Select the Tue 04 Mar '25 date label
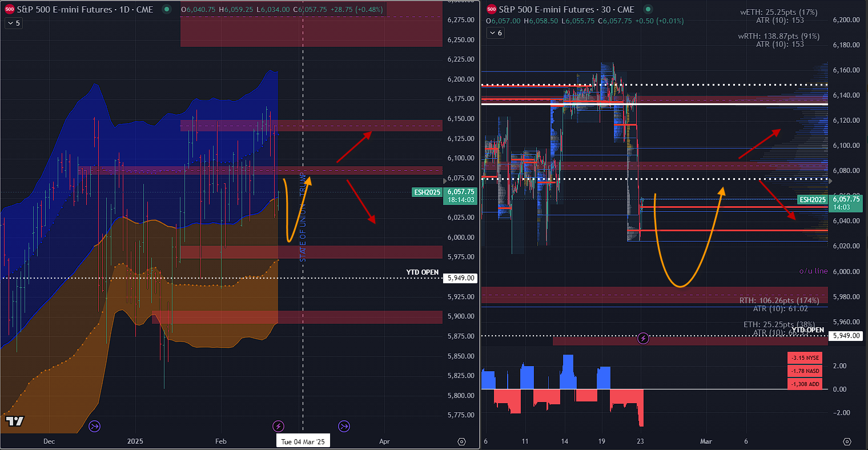The width and height of the screenshot is (868, 450). coord(303,441)
